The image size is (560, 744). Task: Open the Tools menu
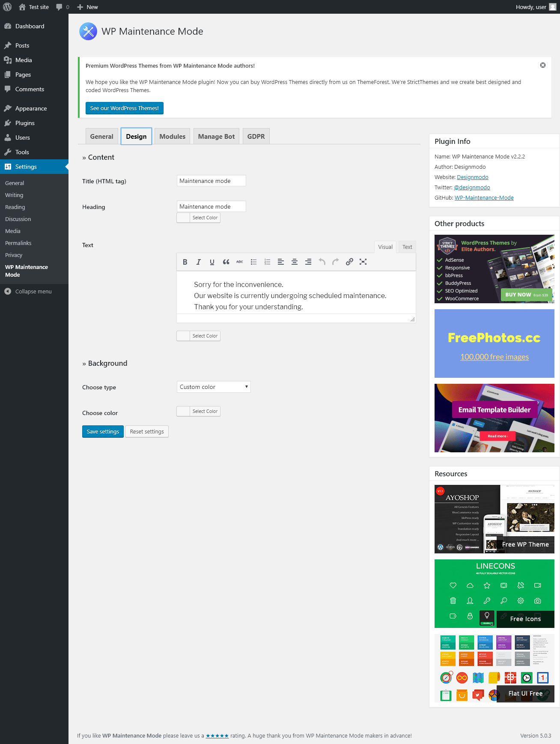pos(34,152)
